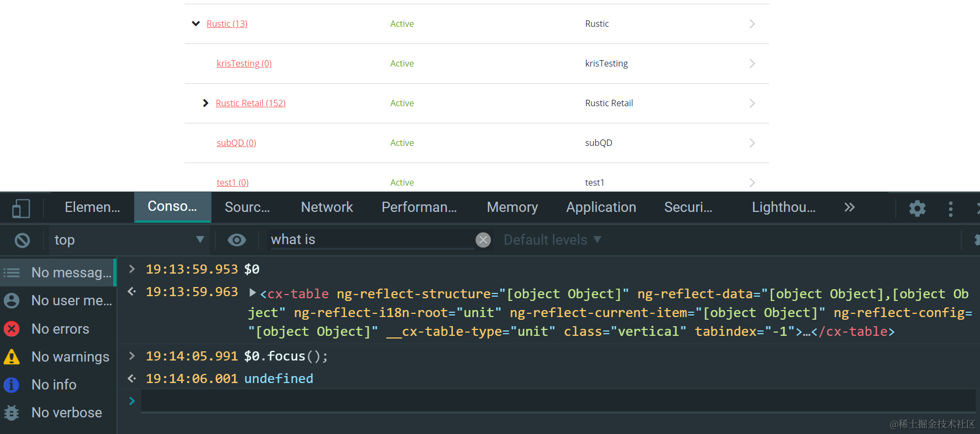Show more DevTools tabs chevron
980x434 pixels.
click(849, 208)
